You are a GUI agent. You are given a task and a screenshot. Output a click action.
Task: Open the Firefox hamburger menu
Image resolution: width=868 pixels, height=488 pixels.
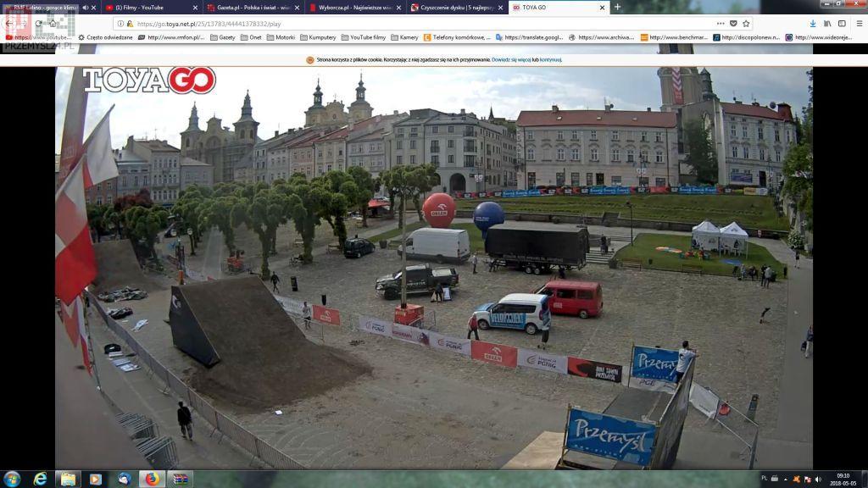(860, 24)
